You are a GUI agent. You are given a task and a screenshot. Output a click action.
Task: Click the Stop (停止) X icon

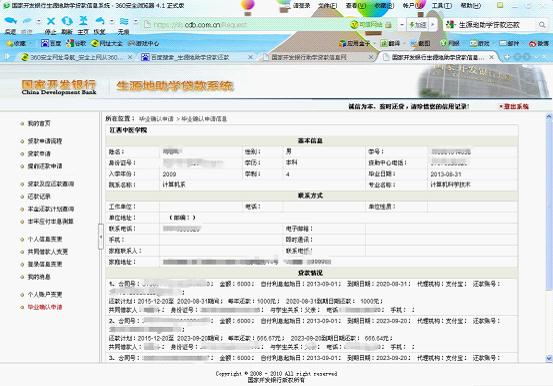[x=51, y=21]
